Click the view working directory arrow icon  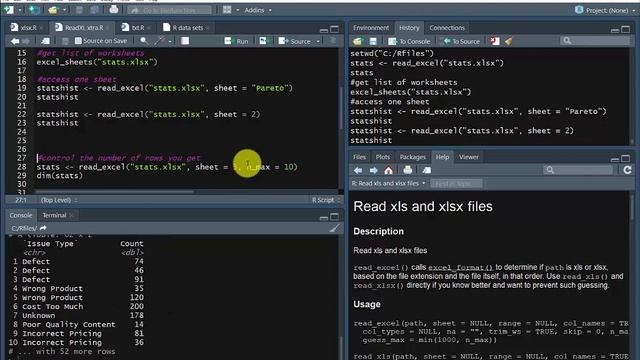(43, 228)
